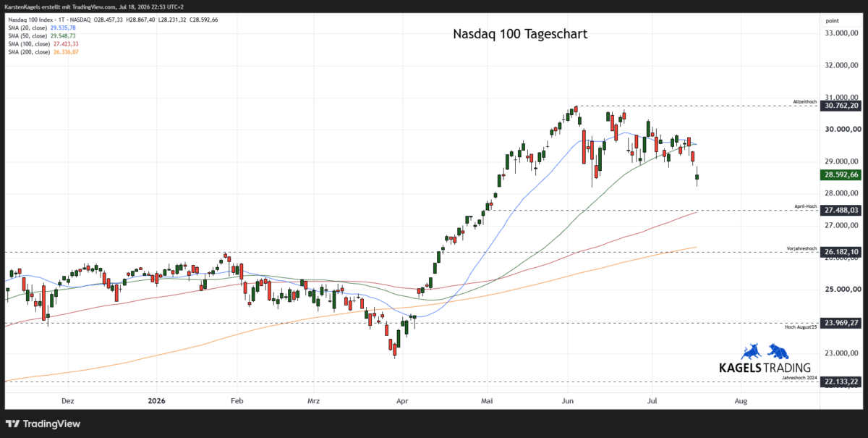Click the 'Jul' label on time axis

[x=652, y=400]
